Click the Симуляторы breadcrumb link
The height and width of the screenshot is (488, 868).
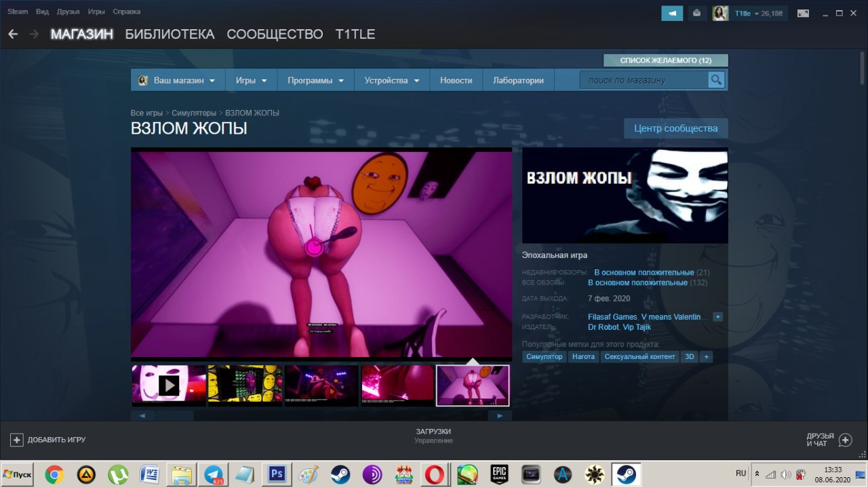[x=194, y=113]
